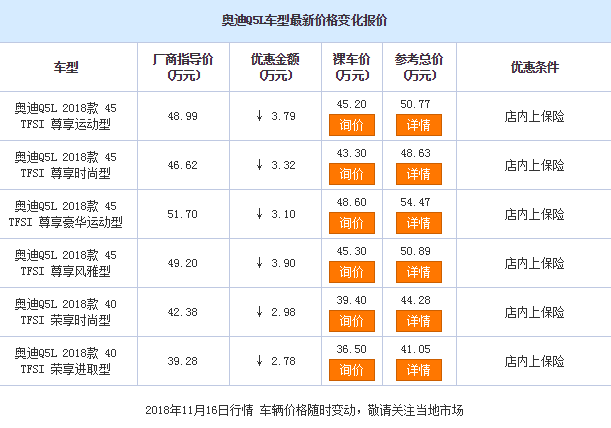Viewport: 611px width, 428px height.
Task: Click discount amount 3.32
Action: point(275,165)
